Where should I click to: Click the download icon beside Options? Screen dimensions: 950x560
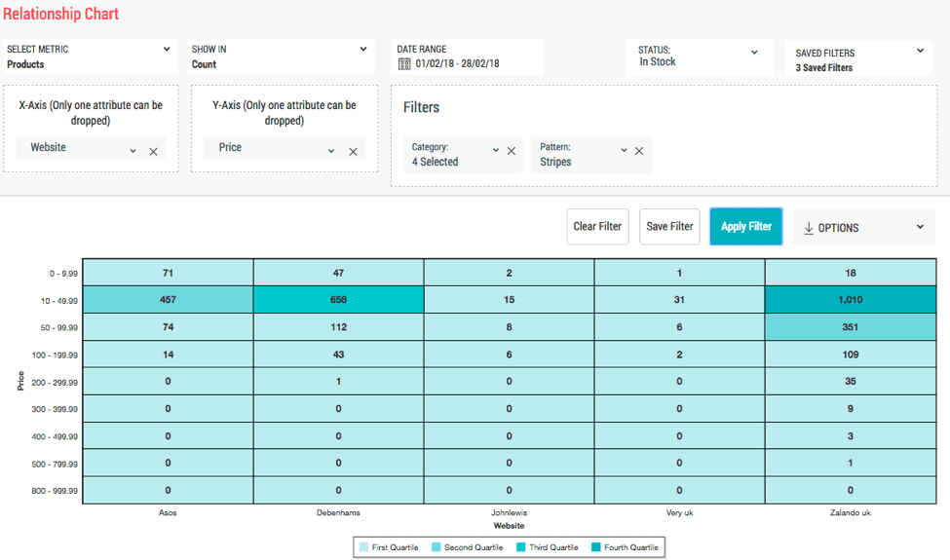click(x=809, y=228)
